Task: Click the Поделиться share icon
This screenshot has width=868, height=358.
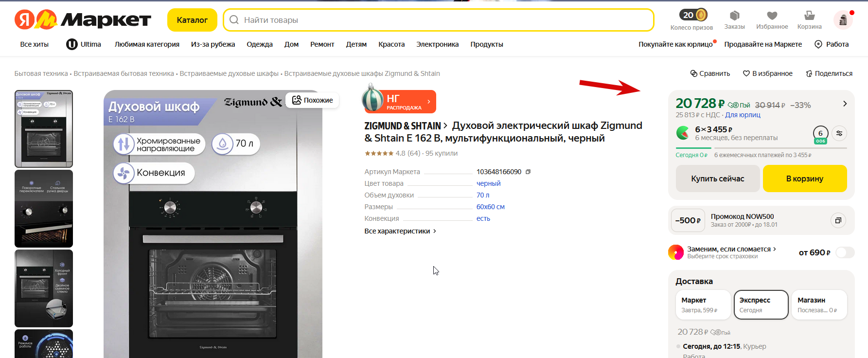Action: [x=809, y=73]
